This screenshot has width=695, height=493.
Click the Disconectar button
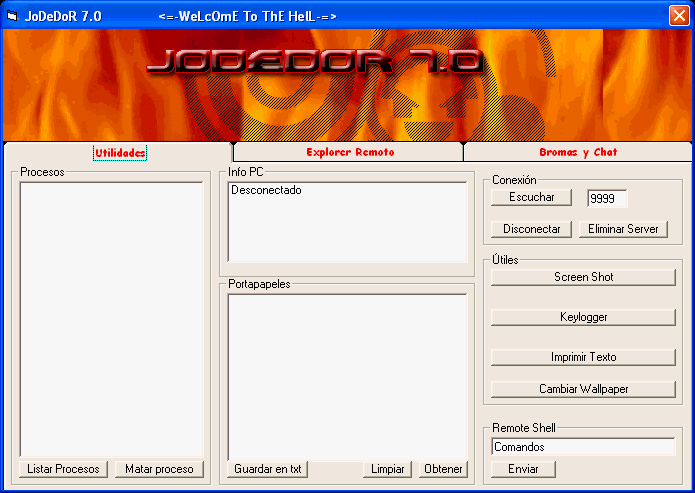click(531, 229)
